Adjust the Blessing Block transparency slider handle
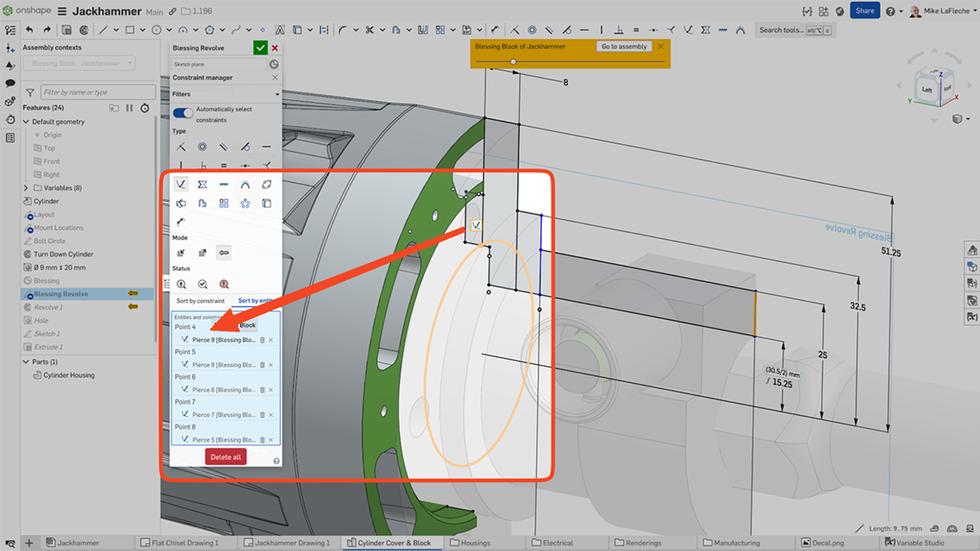 513,62
